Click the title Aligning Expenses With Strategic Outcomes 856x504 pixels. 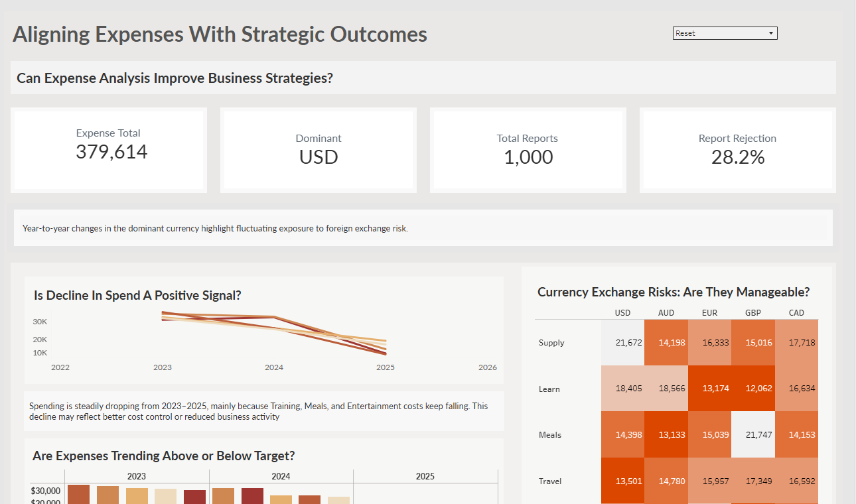tap(219, 34)
